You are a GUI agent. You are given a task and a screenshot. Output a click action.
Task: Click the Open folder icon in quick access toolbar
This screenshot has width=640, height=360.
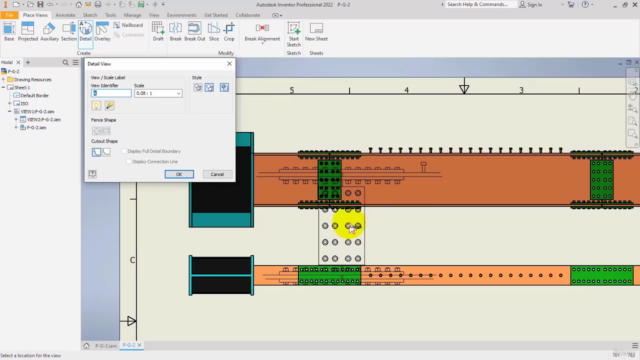point(30,4)
